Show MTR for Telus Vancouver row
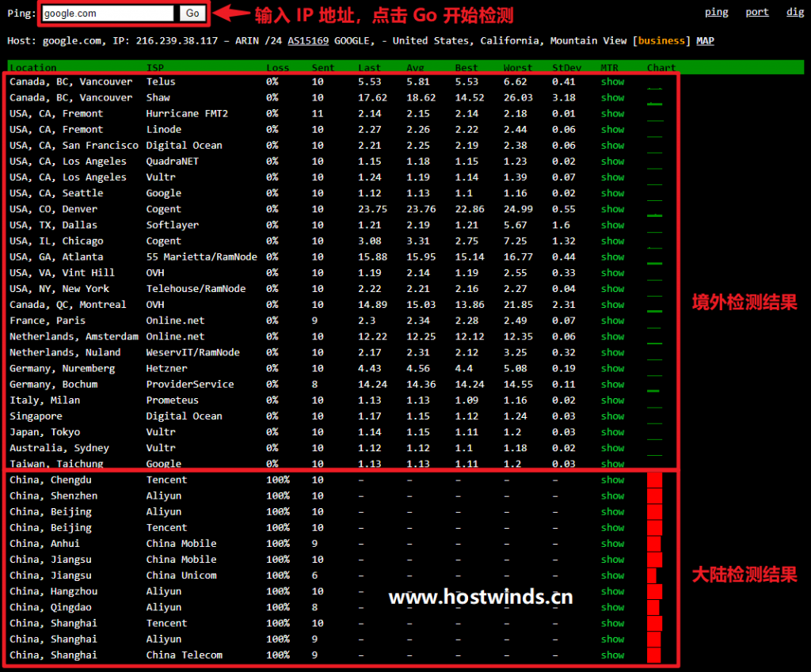This screenshot has width=811, height=672. coord(612,82)
